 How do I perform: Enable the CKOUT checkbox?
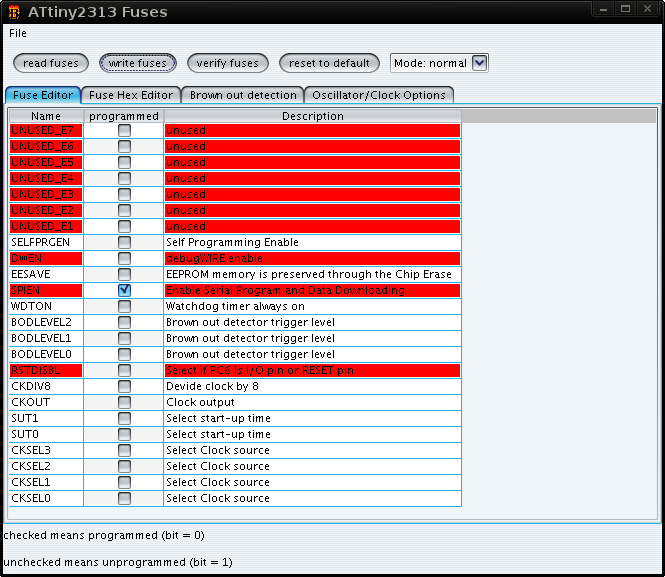[x=124, y=402]
